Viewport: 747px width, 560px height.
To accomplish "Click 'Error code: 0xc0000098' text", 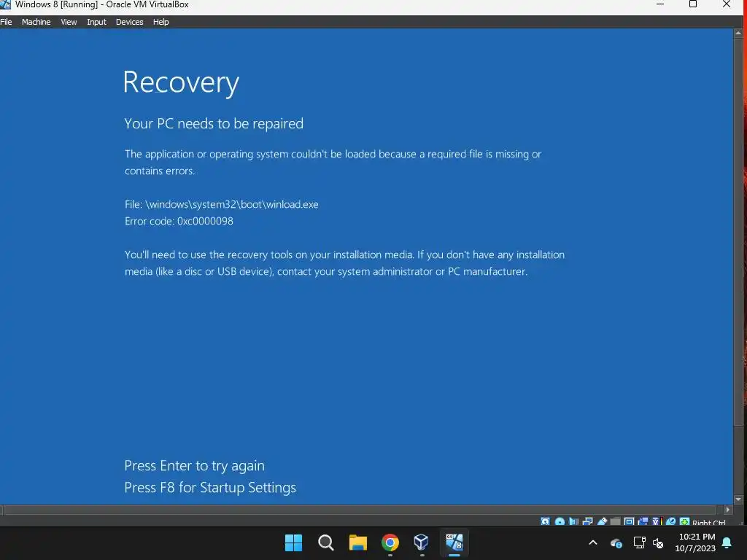I will [179, 221].
